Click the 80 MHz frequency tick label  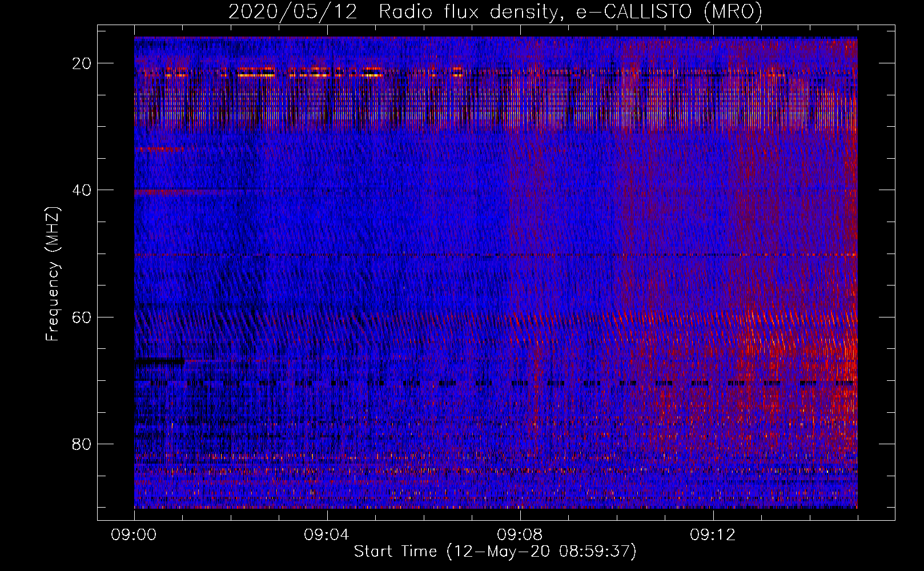(x=82, y=444)
